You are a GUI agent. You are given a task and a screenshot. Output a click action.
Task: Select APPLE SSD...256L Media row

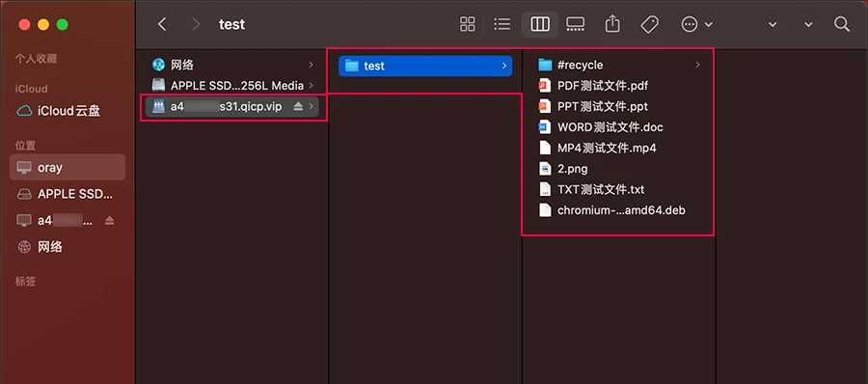click(x=232, y=85)
